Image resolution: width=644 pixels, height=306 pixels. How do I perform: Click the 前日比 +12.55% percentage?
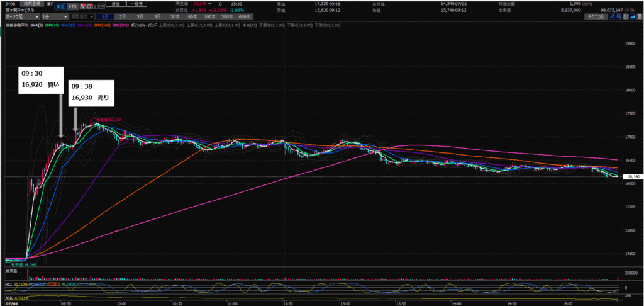[x=217, y=10]
